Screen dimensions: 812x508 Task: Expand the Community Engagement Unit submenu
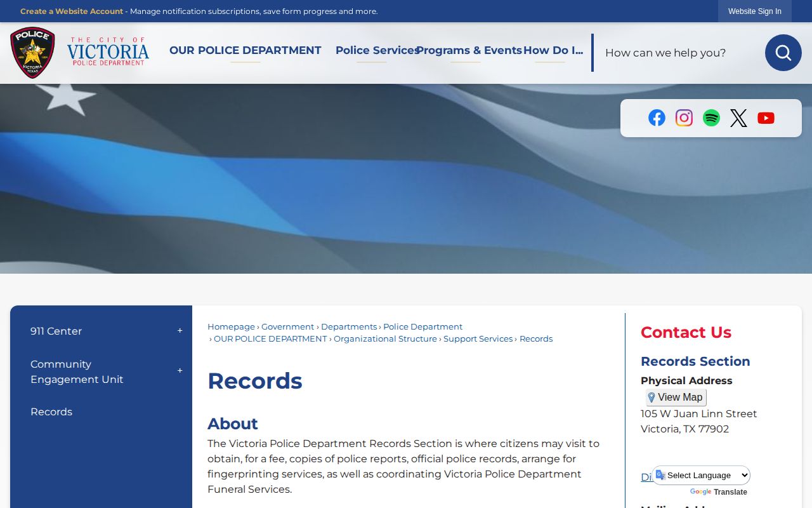tap(180, 371)
